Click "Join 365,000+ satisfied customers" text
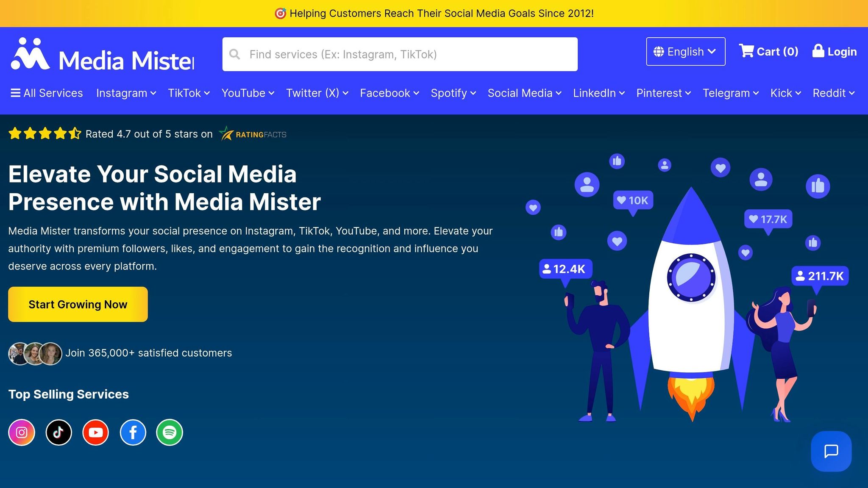 tap(148, 353)
